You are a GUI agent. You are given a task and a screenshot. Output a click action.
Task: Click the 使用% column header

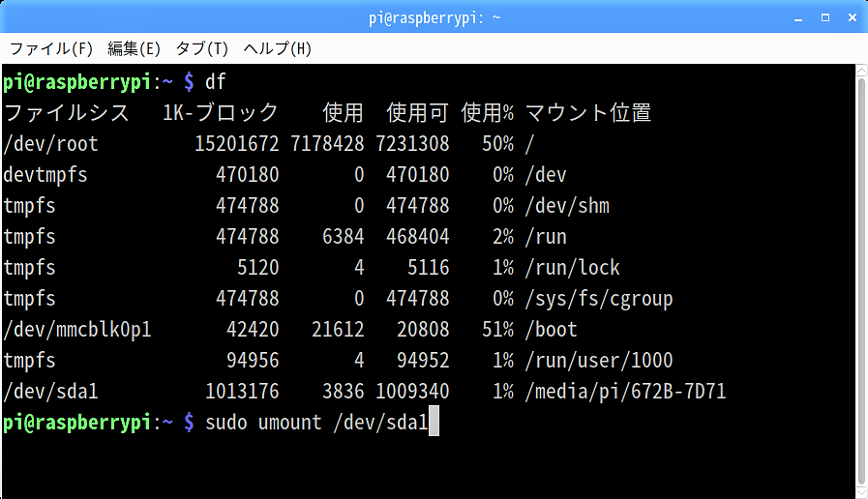tap(487, 113)
